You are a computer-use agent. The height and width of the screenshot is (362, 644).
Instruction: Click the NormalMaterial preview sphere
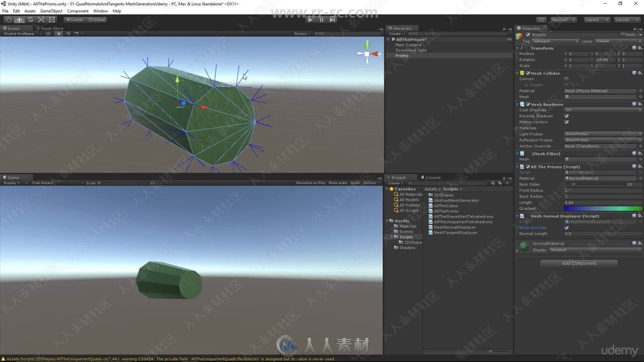click(524, 246)
